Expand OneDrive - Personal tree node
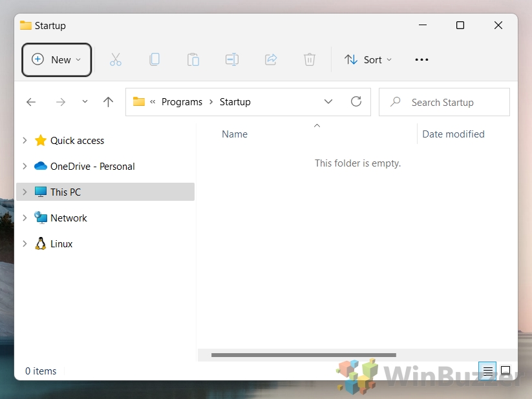 tap(25, 166)
